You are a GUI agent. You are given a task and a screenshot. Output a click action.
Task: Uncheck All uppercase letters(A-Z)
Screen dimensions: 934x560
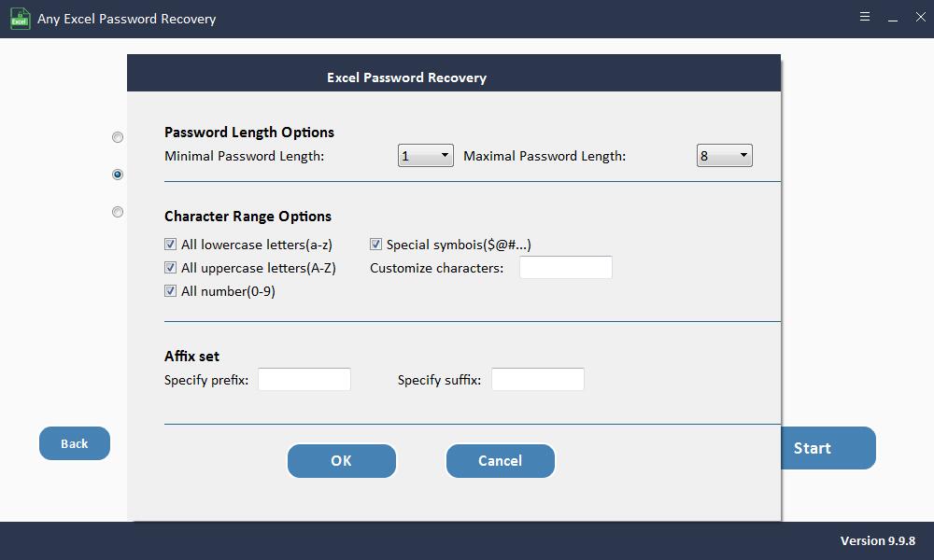point(171,267)
